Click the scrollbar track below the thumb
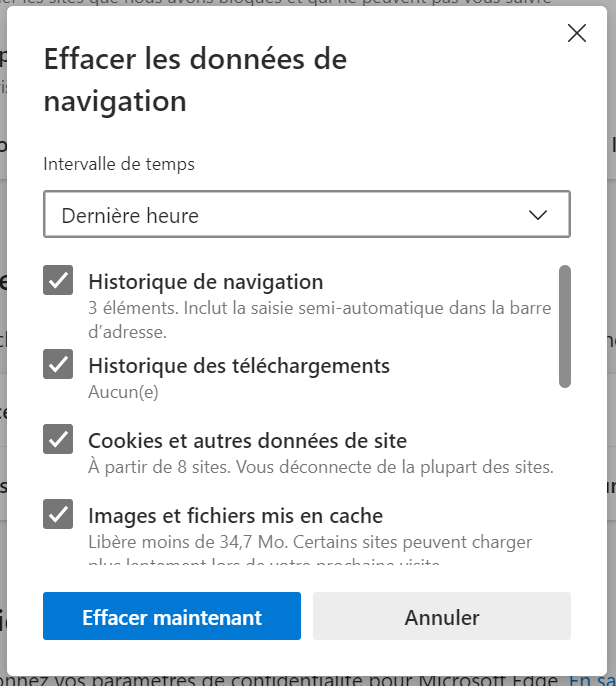The width and height of the screenshot is (616, 686). click(565, 470)
